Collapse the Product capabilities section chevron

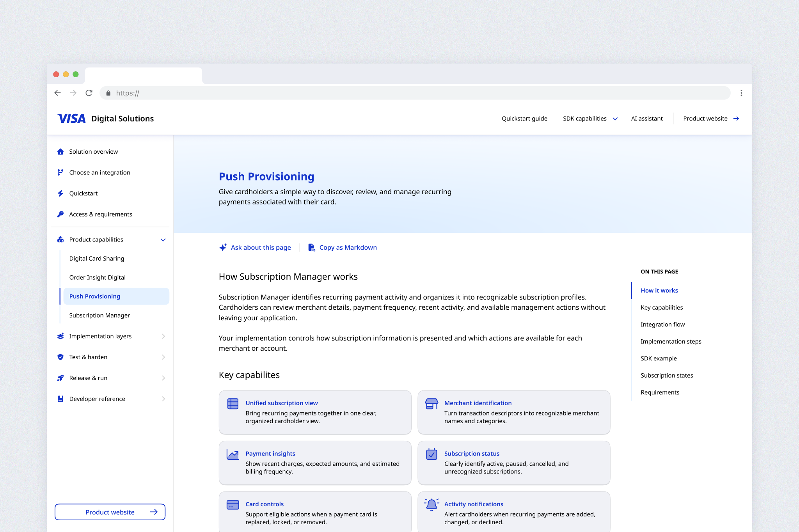tap(163, 240)
